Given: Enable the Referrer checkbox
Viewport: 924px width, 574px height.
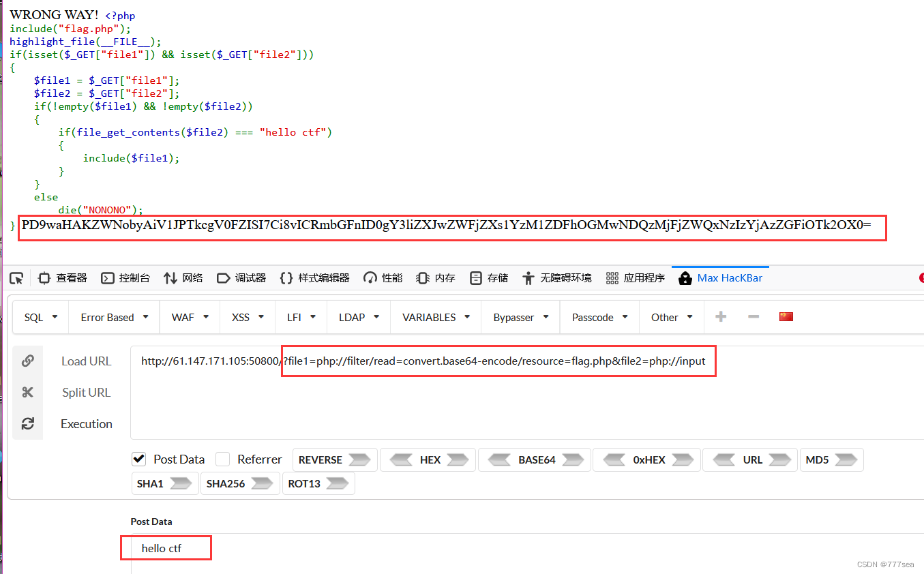Looking at the screenshot, I should click(222, 459).
